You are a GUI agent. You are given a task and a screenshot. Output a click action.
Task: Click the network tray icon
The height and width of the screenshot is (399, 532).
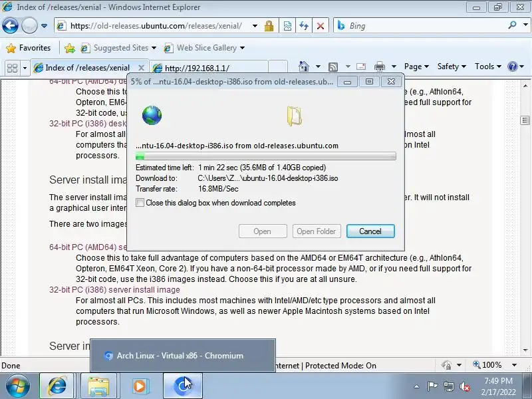pyautogui.click(x=448, y=386)
